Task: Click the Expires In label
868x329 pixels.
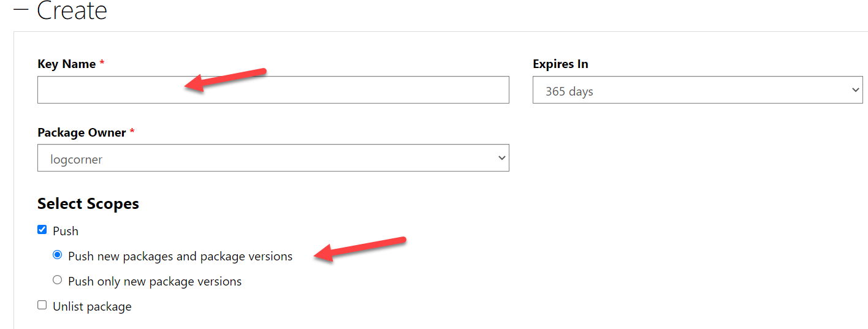Action: pos(560,64)
